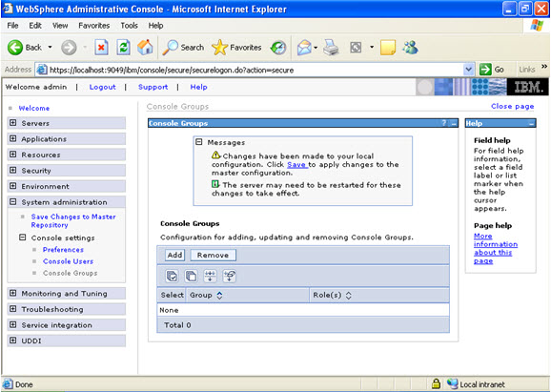The height and width of the screenshot is (392, 551).
Task: Open the Favorites menu
Action: 93,26
